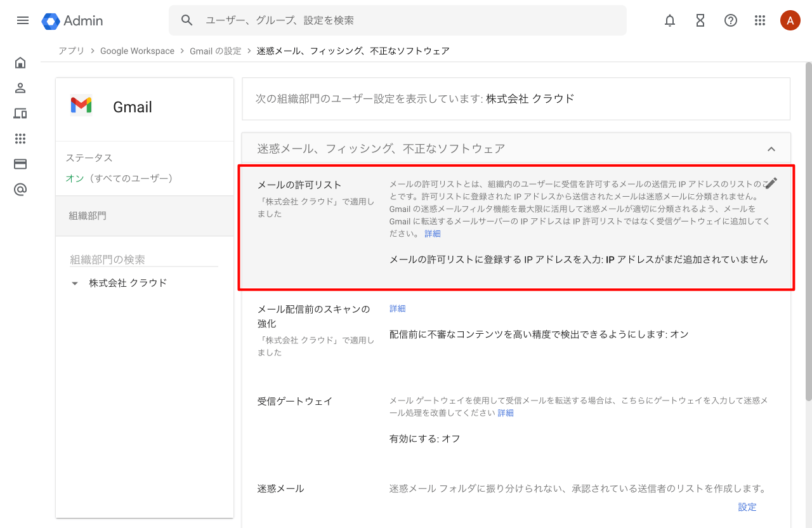Viewport: 812px width, 528px height.
Task: Click the IP アドレスがまだ追加されていません text
Action: click(x=687, y=260)
